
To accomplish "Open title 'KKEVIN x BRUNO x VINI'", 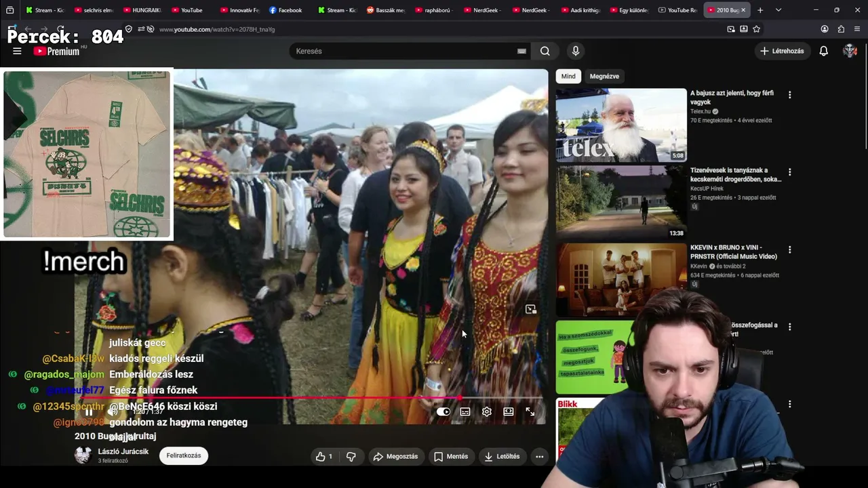I will (734, 252).
